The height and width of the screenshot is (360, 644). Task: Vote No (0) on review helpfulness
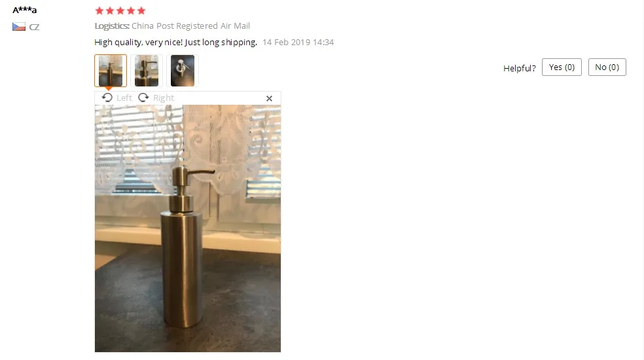(x=607, y=67)
